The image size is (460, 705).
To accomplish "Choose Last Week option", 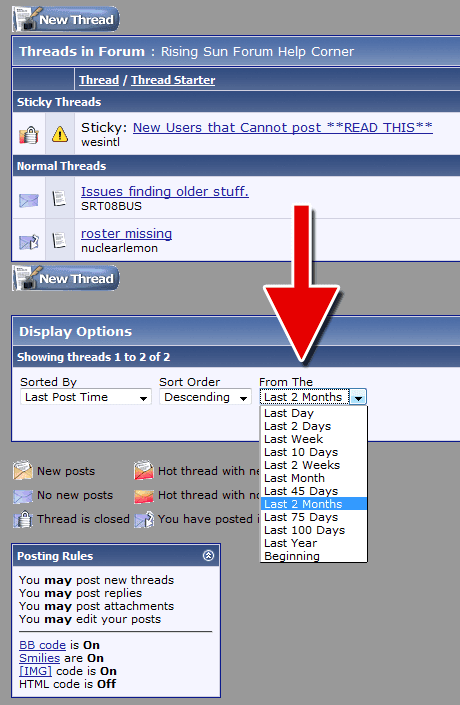I will 314,439.
